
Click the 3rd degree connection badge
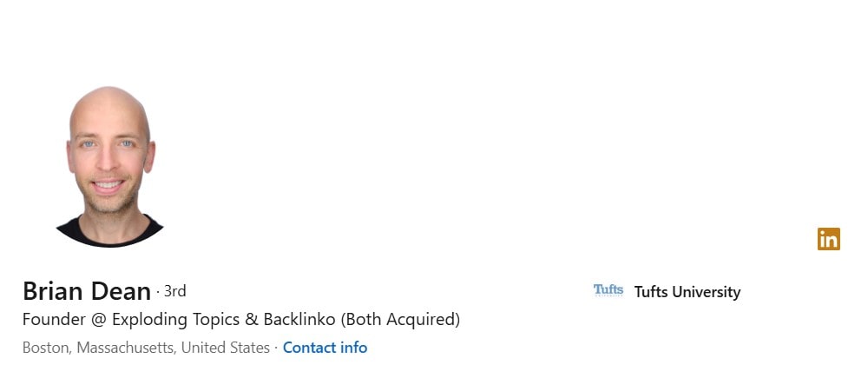(174, 291)
